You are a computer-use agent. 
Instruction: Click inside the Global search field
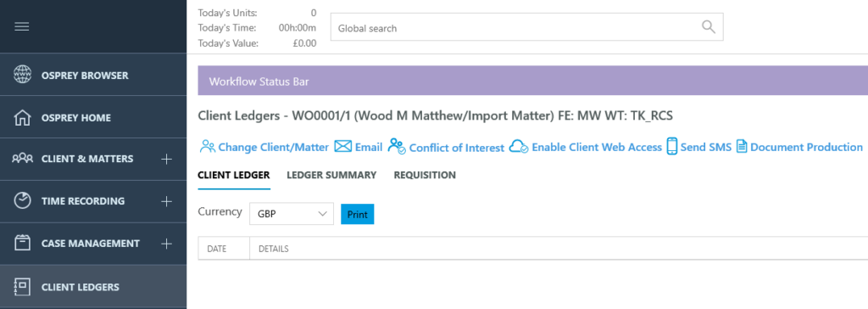click(526, 27)
